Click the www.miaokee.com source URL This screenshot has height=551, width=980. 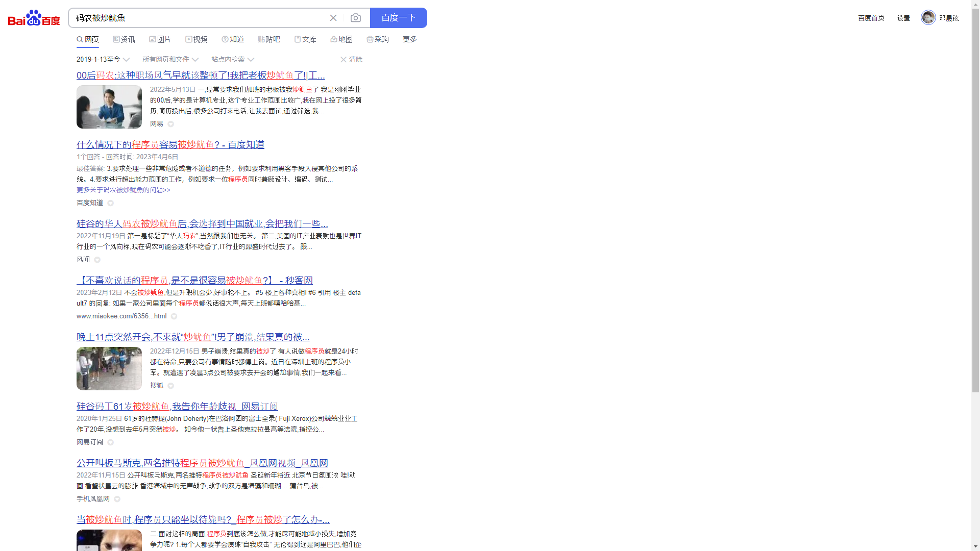point(121,316)
